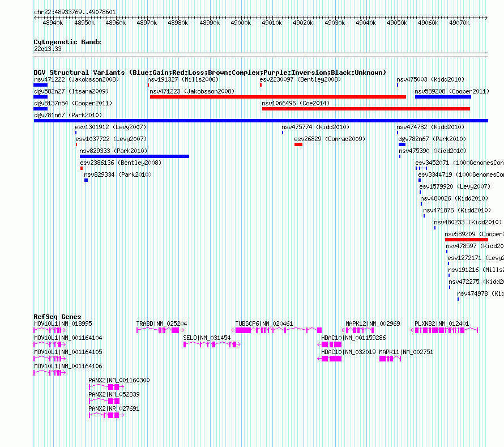
Task: Select the nsv1066496 (Coe2014) red bar
Action: [x=366, y=109]
